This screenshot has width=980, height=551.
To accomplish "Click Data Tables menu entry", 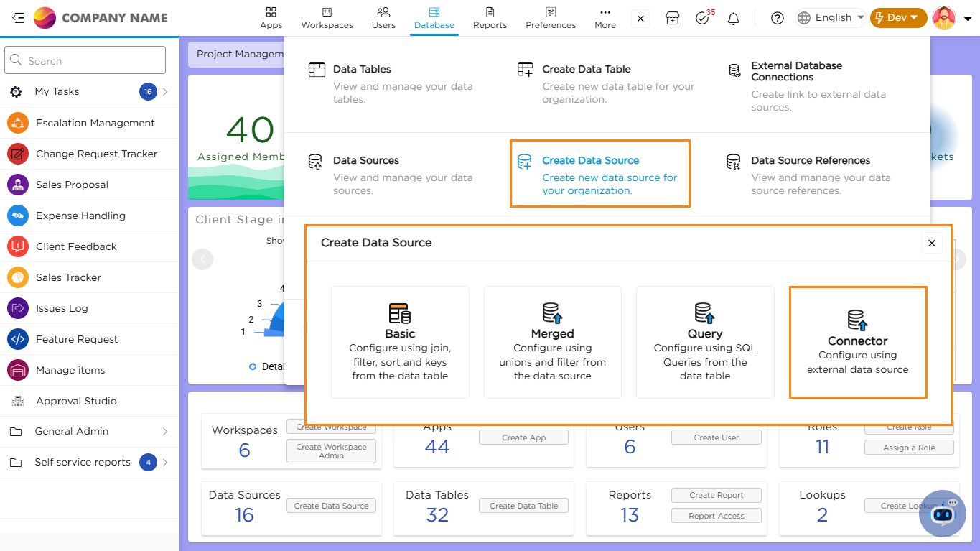I will (362, 70).
